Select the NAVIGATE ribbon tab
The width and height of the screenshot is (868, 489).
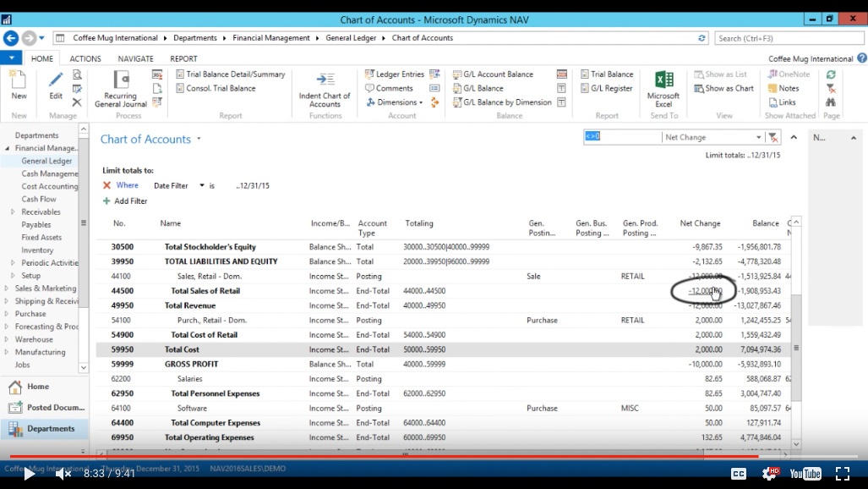[135, 58]
